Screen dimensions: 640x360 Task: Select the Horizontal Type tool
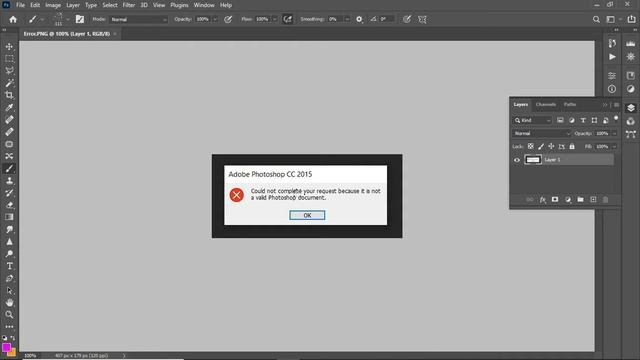(9, 266)
